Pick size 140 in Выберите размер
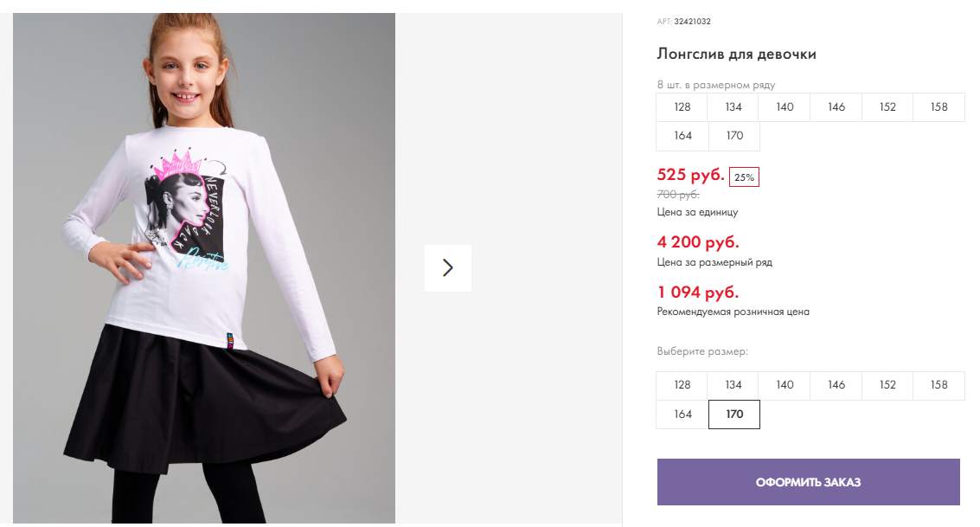This screenshot has width=980, height=527. (785, 385)
